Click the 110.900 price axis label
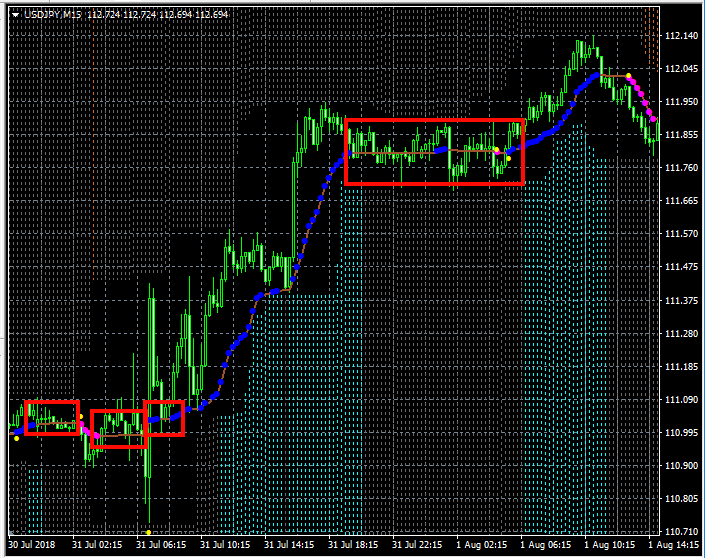 (x=682, y=465)
